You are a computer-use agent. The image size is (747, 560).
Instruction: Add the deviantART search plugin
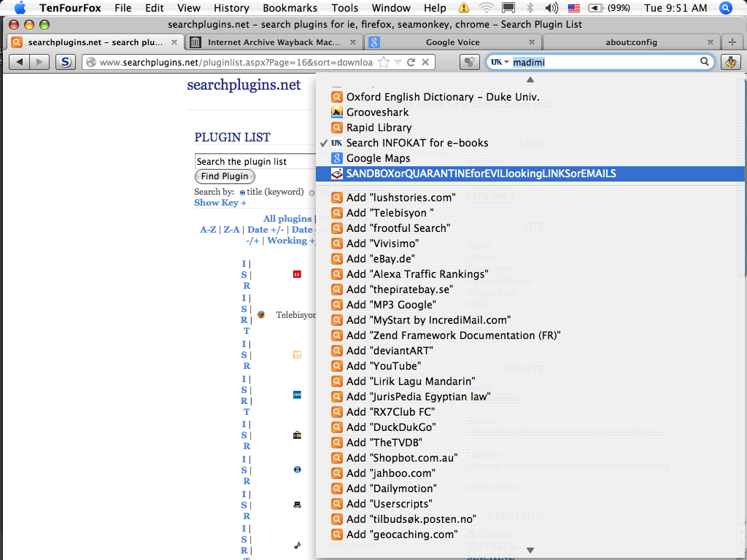point(530,351)
